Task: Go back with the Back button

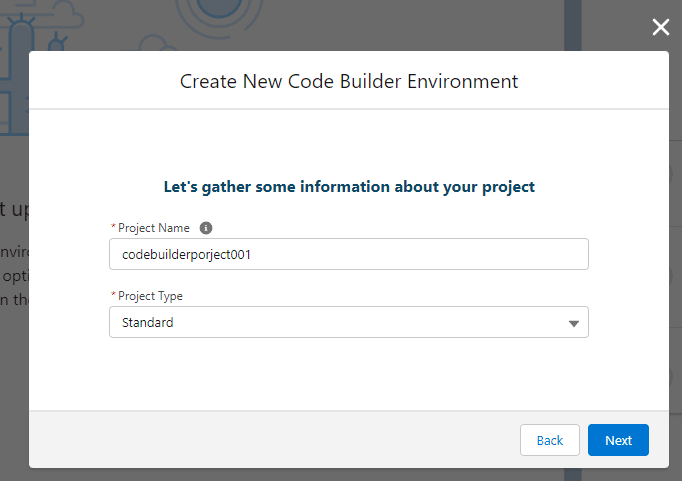Action: click(550, 440)
